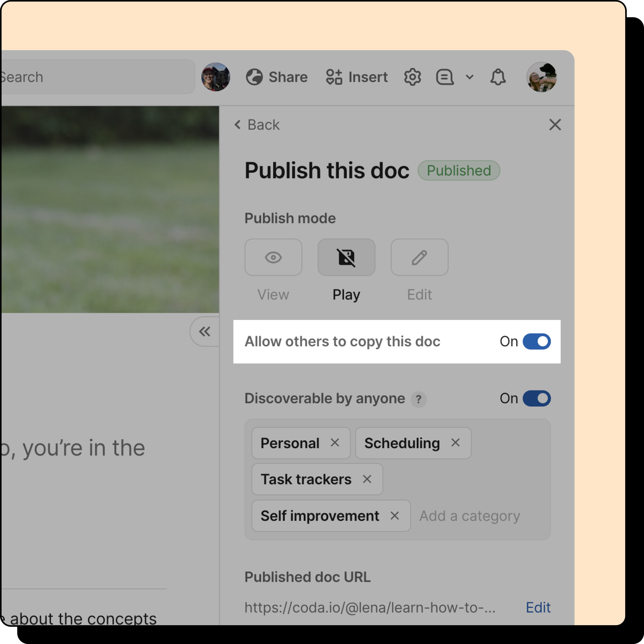
Task: Select the View publish mode eye icon
Action: (273, 257)
